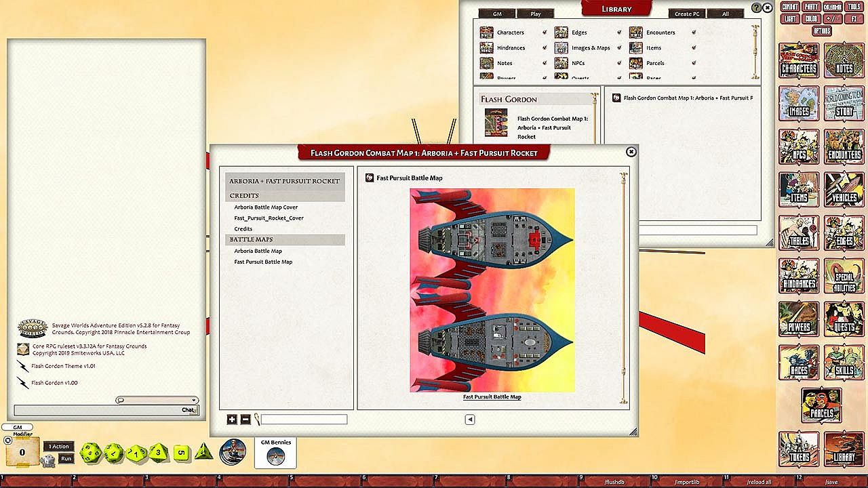The height and width of the screenshot is (488, 868).
Task: Open the Edges sidebar panel
Action: pos(844,233)
